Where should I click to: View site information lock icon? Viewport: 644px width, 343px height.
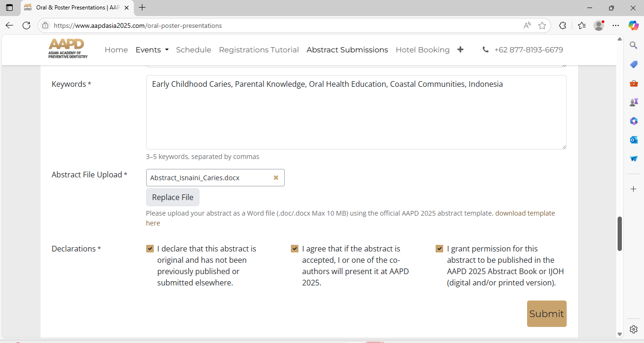pyautogui.click(x=45, y=25)
